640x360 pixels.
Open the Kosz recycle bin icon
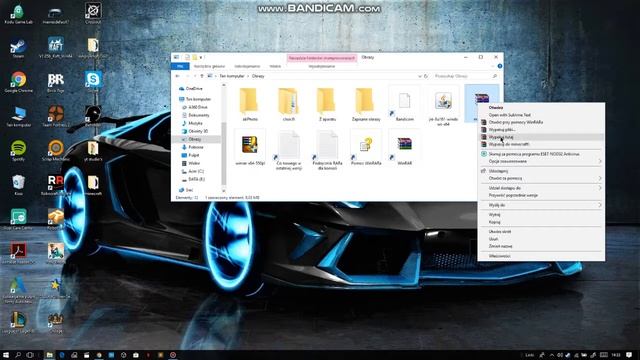18,185
